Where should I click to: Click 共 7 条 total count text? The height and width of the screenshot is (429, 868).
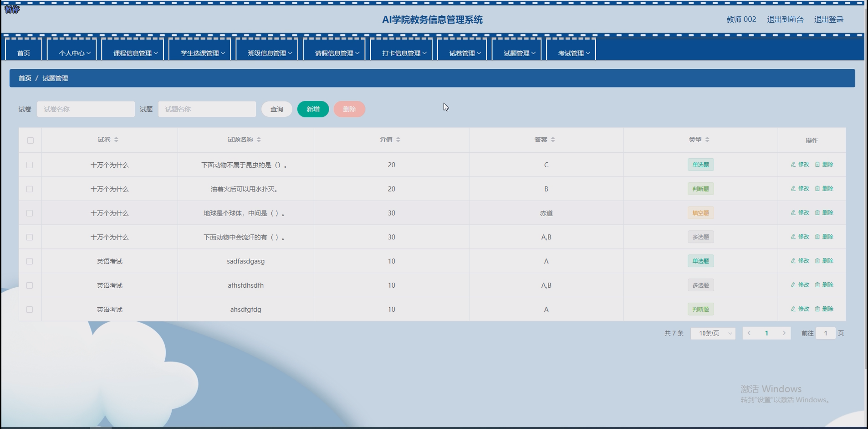click(x=674, y=333)
